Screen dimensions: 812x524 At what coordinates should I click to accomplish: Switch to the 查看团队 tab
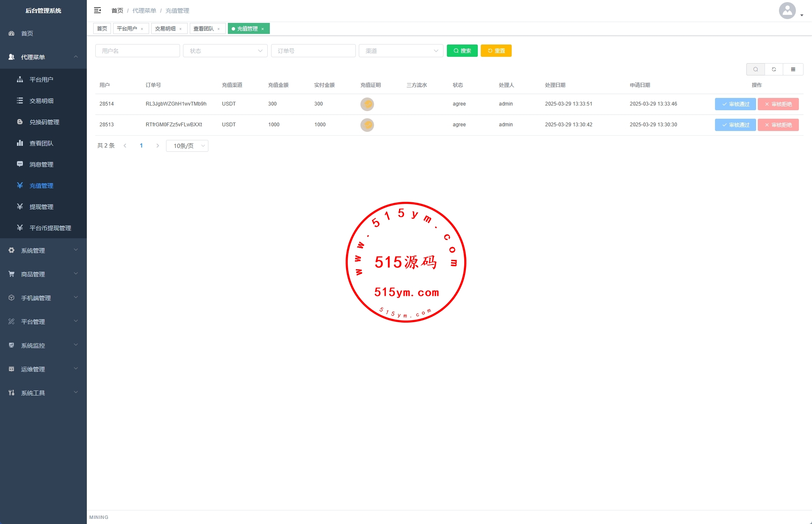coord(204,28)
